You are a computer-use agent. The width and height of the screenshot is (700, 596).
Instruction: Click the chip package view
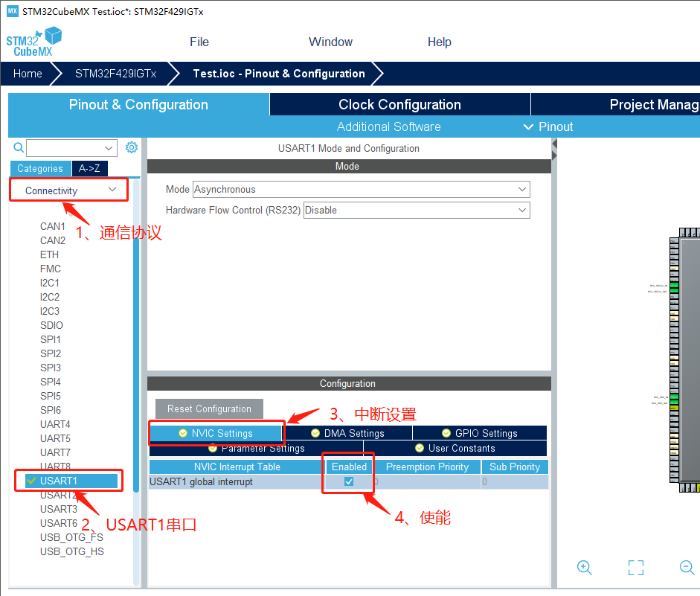(x=685, y=359)
